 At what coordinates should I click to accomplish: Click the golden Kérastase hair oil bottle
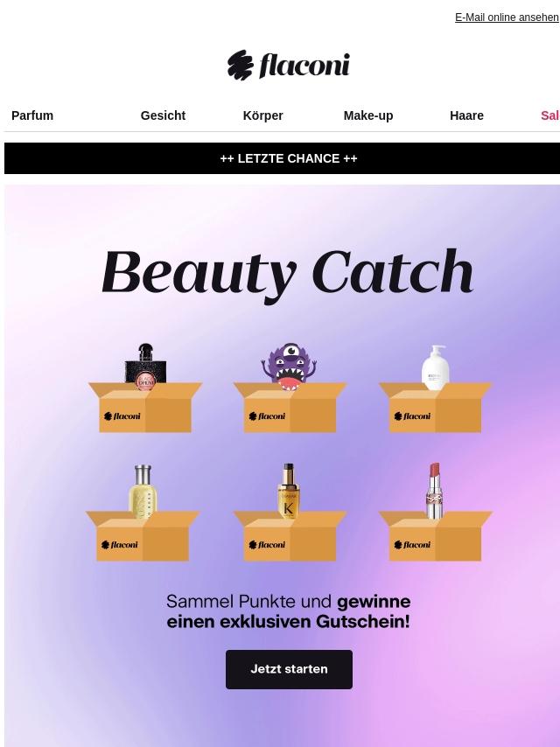pyautogui.click(x=288, y=490)
